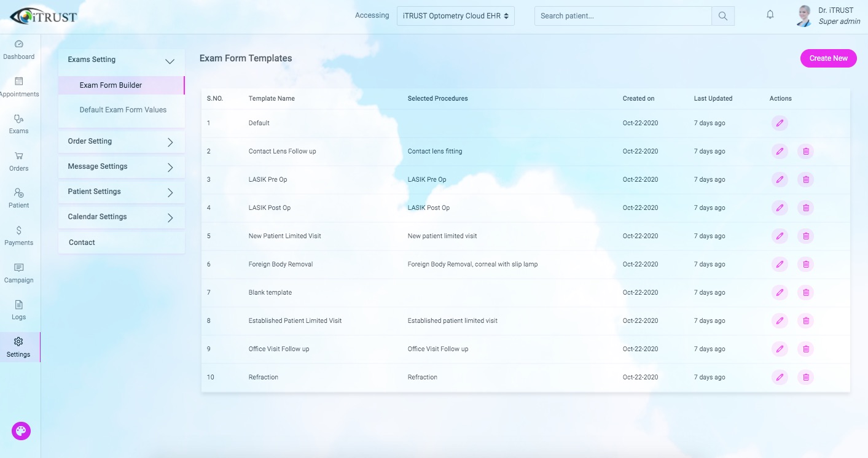
Task: Open the Orders section icon
Action: tap(18, 160)
